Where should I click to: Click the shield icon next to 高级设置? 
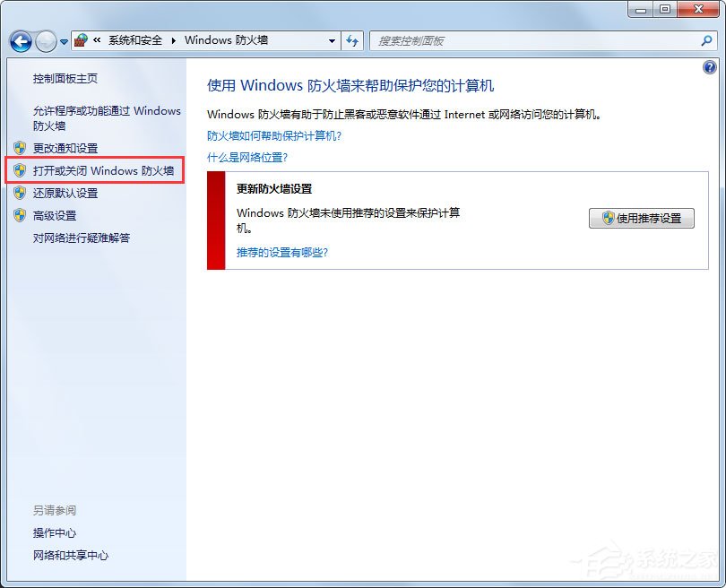22,215
